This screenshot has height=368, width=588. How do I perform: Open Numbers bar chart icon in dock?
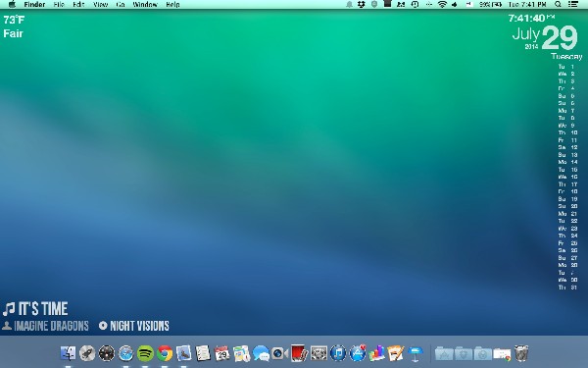click(x=377, y=353)
